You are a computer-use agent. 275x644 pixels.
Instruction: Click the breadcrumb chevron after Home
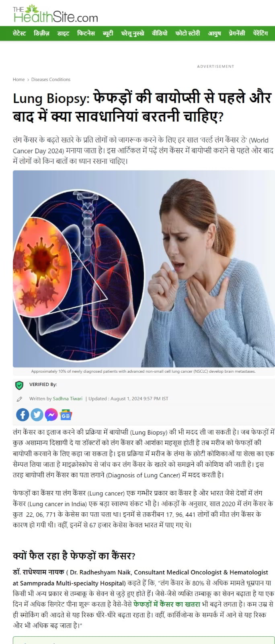point(28,80)
